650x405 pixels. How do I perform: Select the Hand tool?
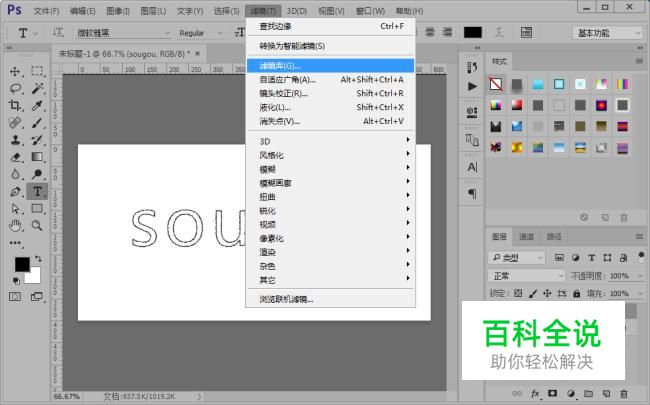[x=15, y=226]
